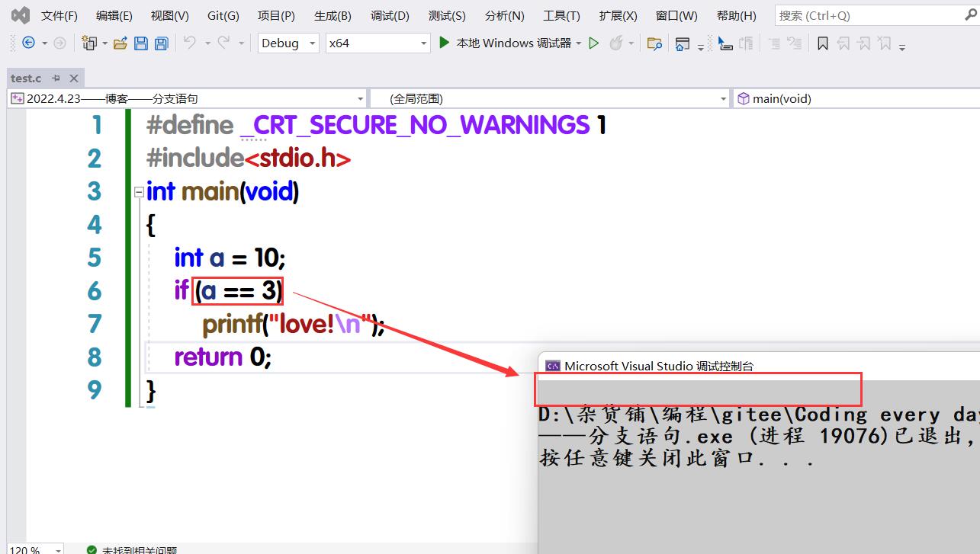This screenshot has height=554, width=980.
Task: Open the 帮助(H) menu
Action: click(x=737, y=15)
